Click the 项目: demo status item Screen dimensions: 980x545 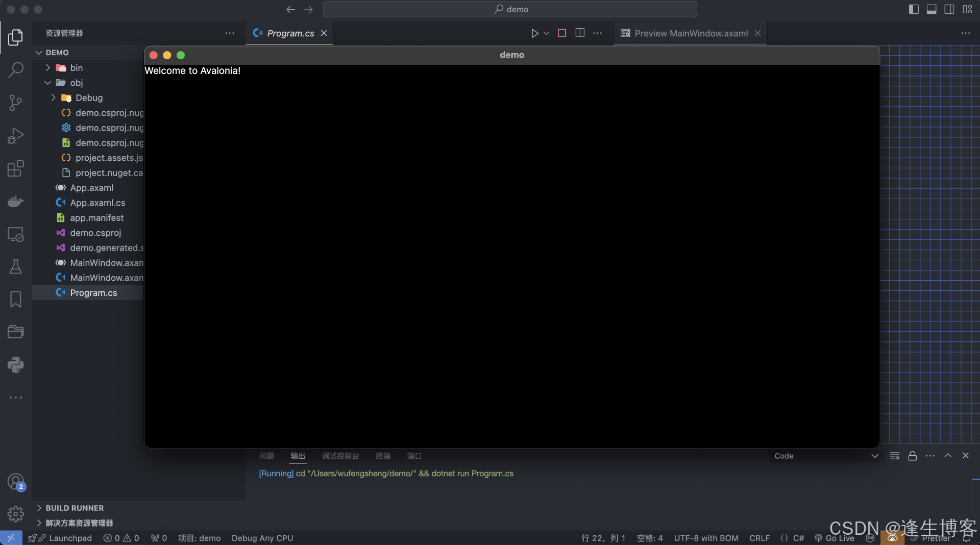point(199,538)
